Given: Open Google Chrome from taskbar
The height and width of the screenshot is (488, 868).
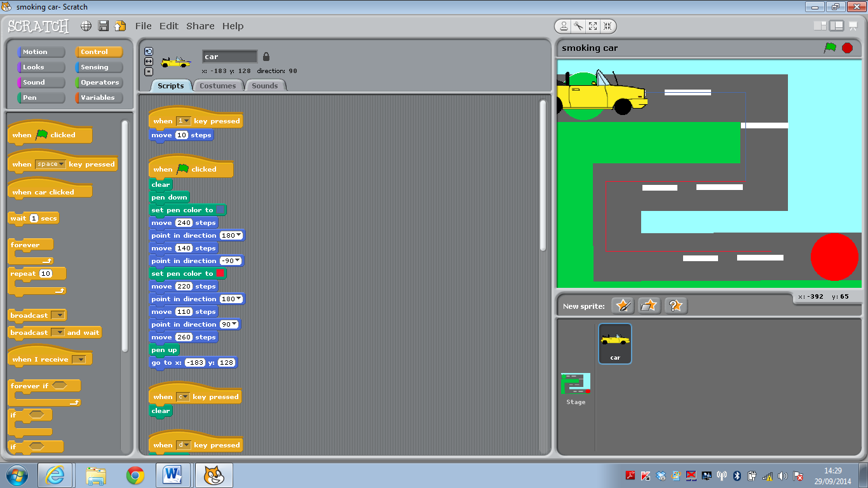Looking at the screenshot, I should pos(135,475).
